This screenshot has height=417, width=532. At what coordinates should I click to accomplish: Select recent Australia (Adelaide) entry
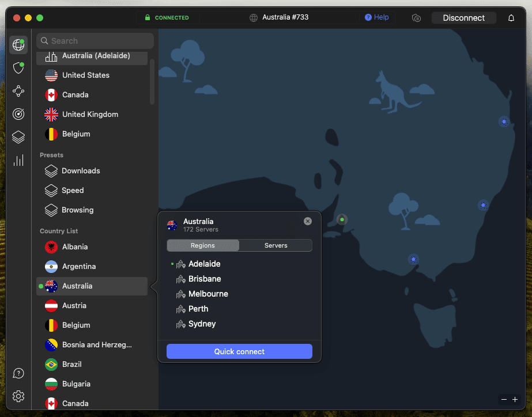point(92,57)
